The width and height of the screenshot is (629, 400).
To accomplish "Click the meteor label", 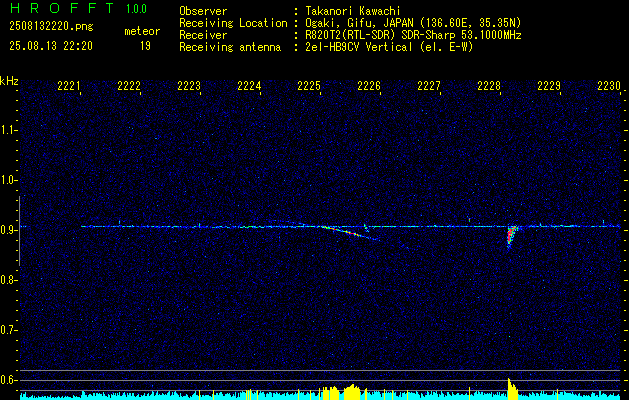I will point(142,31).
